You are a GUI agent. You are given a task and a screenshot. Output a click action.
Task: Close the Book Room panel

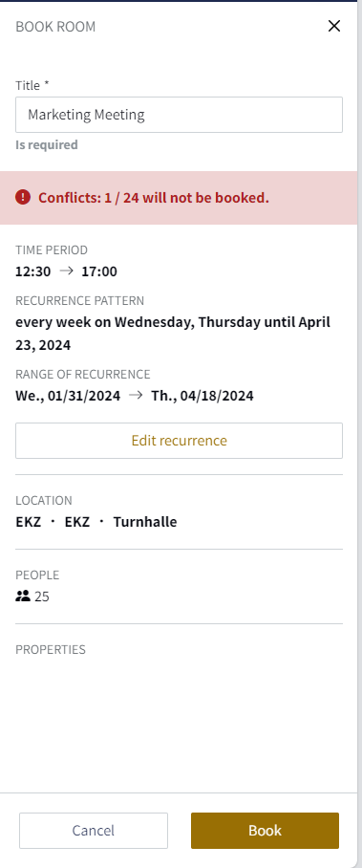pos(333,26)
